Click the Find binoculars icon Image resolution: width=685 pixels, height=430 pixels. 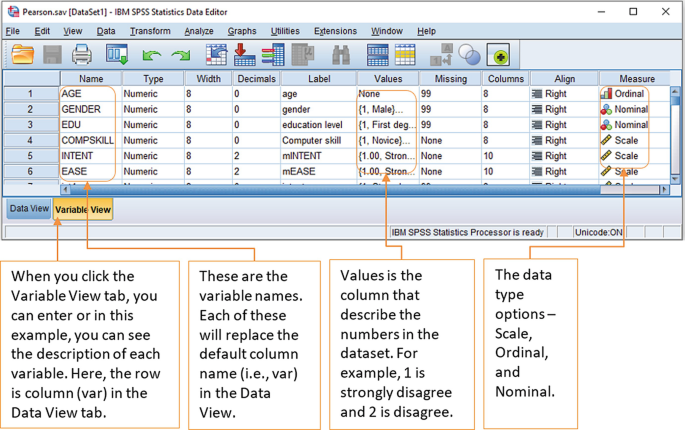point(341,54)
